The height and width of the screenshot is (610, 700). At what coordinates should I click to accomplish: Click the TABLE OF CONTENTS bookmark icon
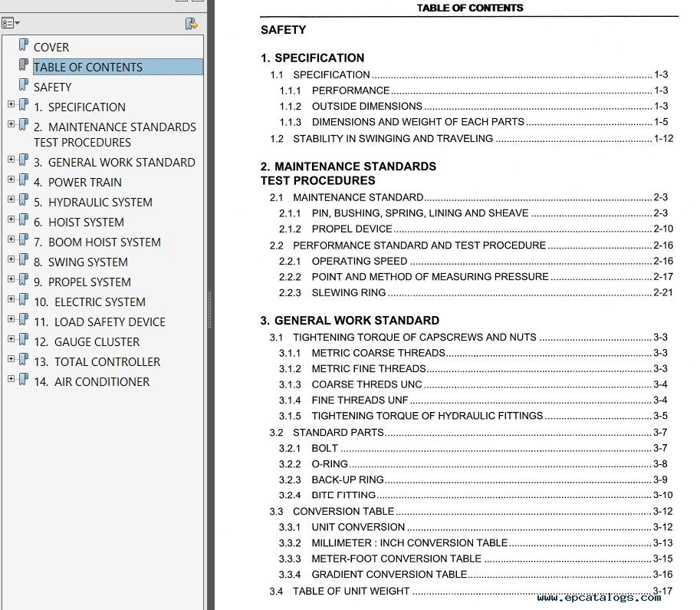tap(24, 65)
